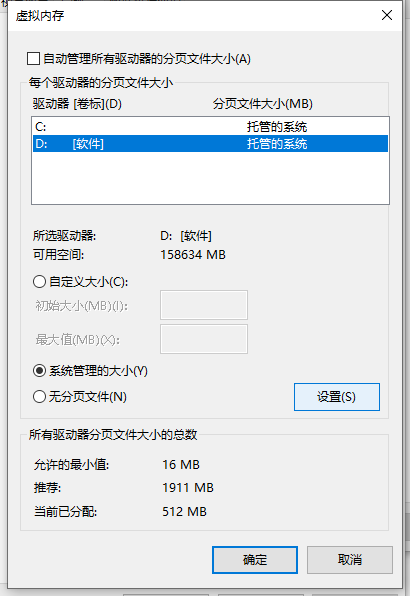The height and width of the screenshot is (596, 410).
Task: Choose the 自定义大小(C) radio option
Action: [40, 282]
